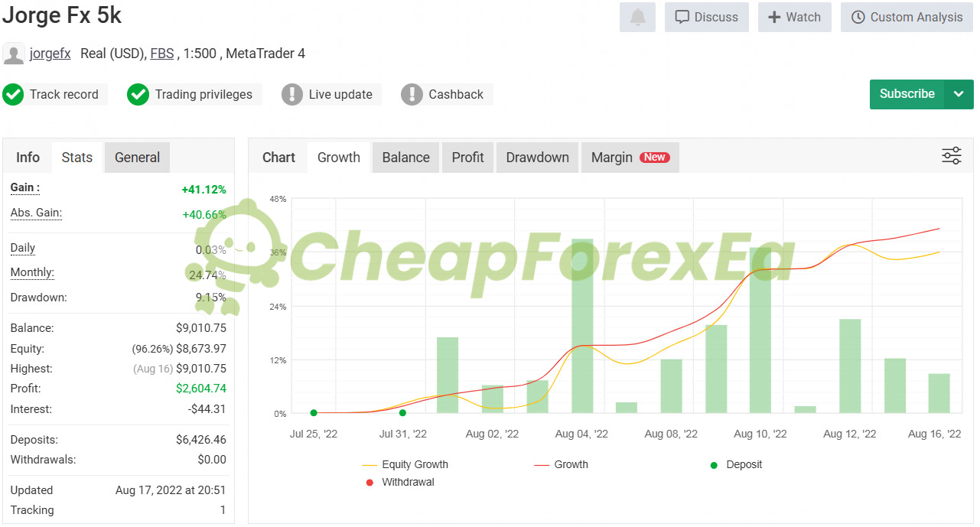Click the Trading privileges green checkmark icon

[x=138, y=95]
